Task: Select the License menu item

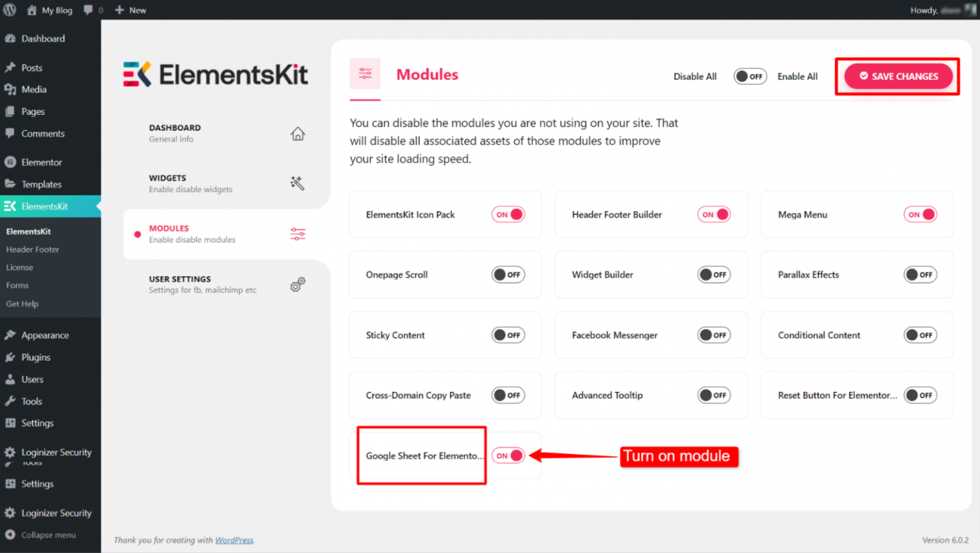Action: (19, 267)
